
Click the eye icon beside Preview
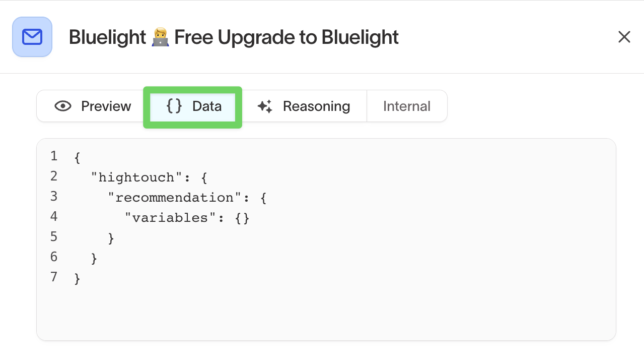pyautogui.click(x=63, y=106)
